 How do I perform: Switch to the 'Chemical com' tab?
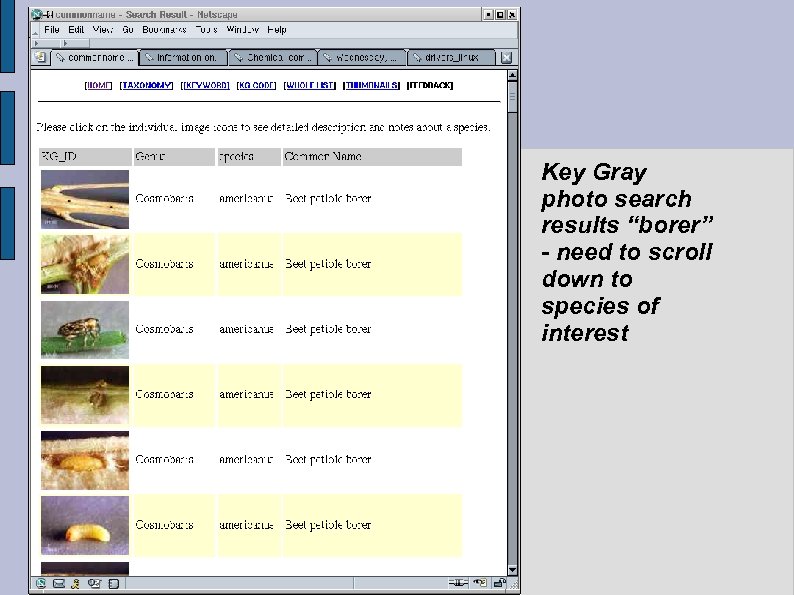(x=273, y=58)
